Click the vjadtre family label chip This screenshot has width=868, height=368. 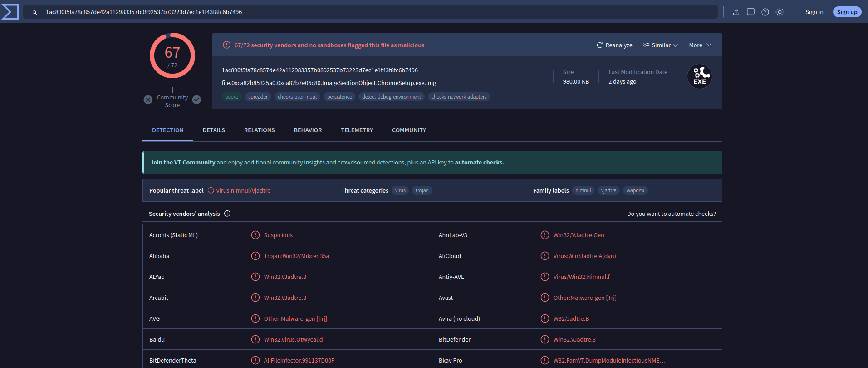(608, 191)
